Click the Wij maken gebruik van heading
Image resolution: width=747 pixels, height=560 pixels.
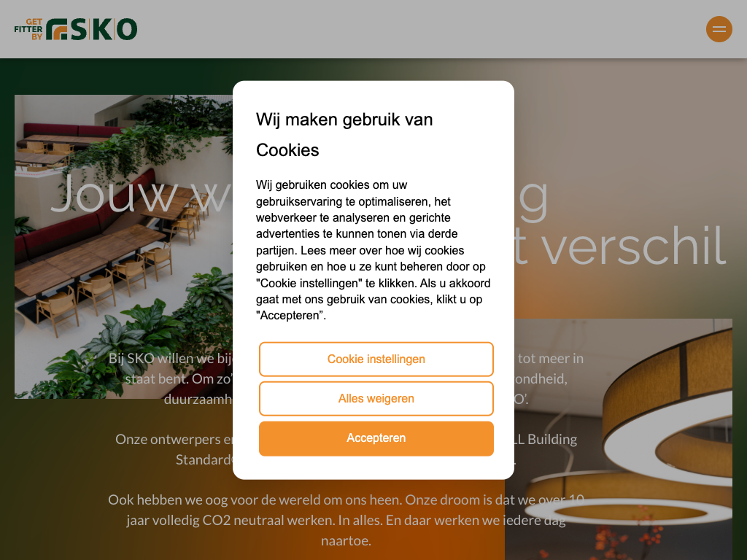click(344, 120)
